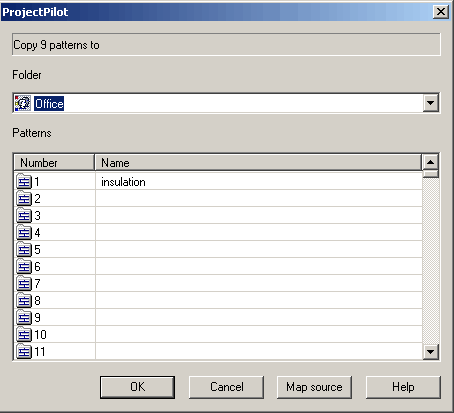Click the Office folder combo box field

pyautogui.click(x=226, y=103)
